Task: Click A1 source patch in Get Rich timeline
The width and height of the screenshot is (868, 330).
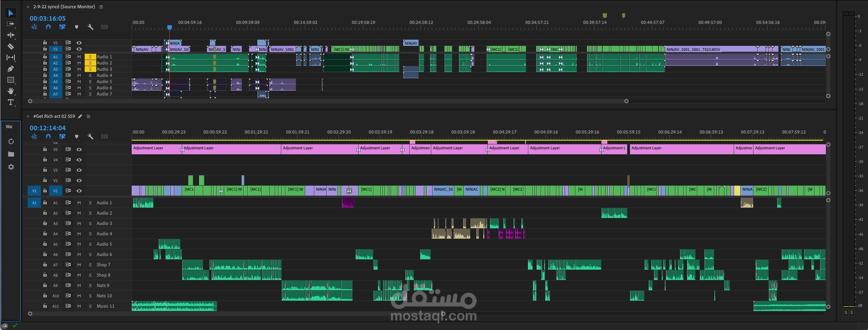Action: [34, 203]
